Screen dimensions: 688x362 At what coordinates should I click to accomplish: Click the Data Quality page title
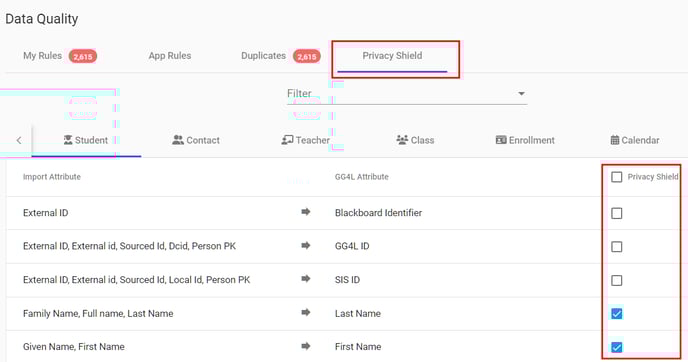coord(42,19)
